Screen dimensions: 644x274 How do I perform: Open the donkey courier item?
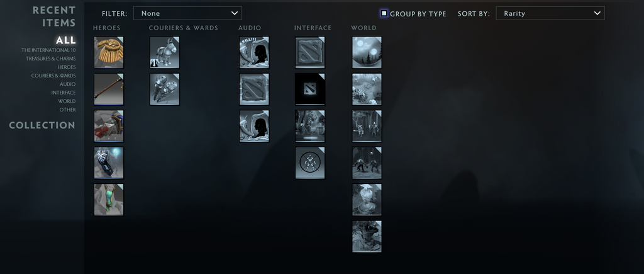click(165, 52)
